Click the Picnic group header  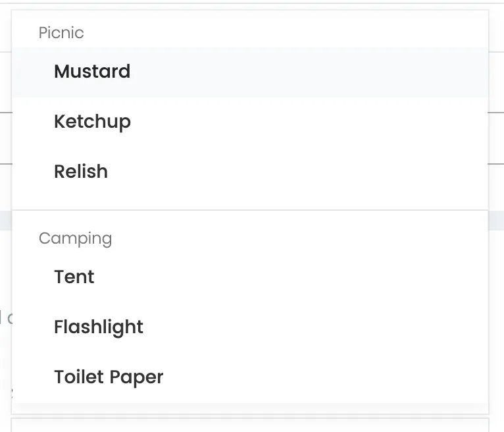(x=61, y=33)
